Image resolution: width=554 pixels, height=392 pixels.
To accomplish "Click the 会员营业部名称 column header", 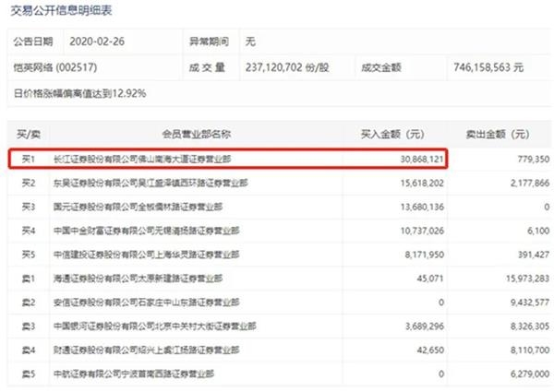I will [197, 135].
